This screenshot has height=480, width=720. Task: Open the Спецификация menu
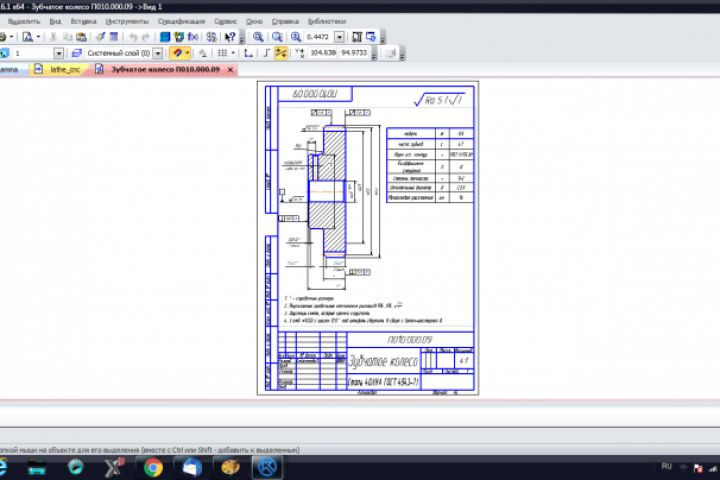click(x=181, y=20)
